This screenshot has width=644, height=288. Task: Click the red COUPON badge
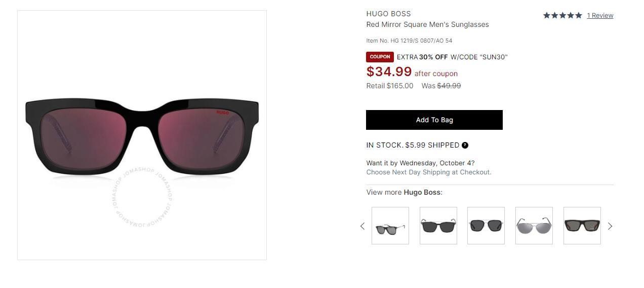pos(380,57)
